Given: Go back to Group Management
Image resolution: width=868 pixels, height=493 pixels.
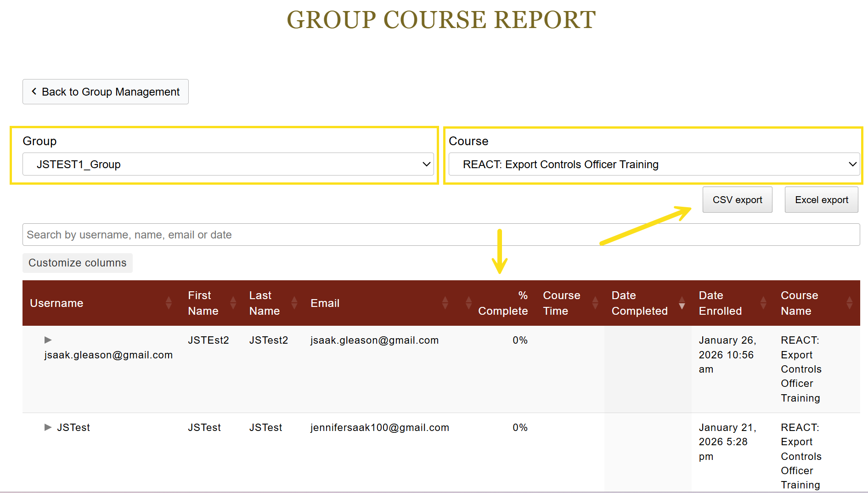Looking at the screenshot, I should pyautogui.click(x=106, y=92).
